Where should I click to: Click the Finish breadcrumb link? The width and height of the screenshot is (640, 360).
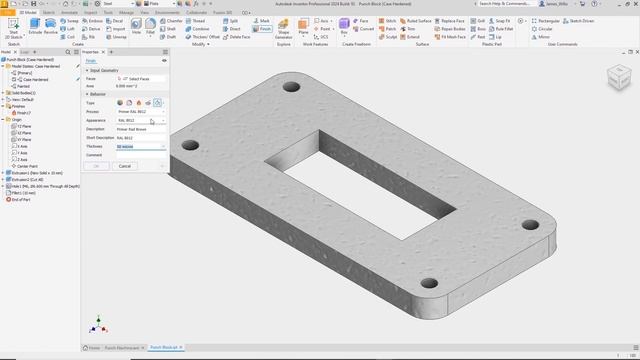[x=91, y=61]
